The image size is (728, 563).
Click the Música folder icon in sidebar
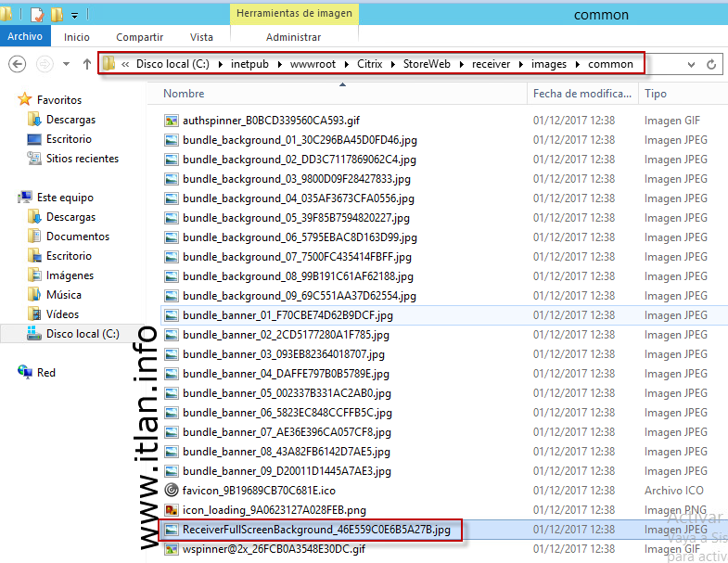click(34, 295)
